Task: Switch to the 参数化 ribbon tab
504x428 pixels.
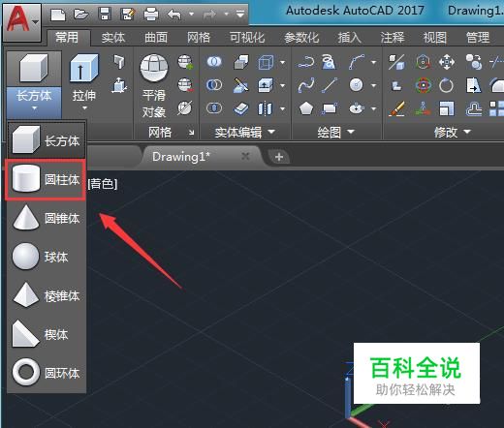Action: pos(301,38)
